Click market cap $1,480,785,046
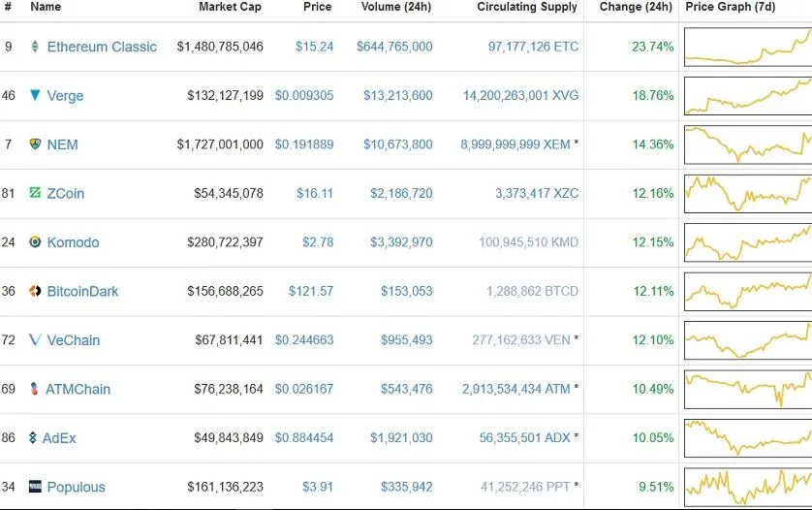This screenshot has height=510, width=812. tap(220, 47)
